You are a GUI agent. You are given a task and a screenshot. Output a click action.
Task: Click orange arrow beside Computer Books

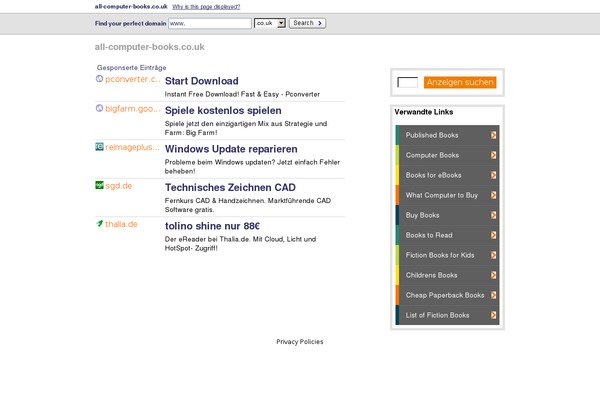coord(494,155)
